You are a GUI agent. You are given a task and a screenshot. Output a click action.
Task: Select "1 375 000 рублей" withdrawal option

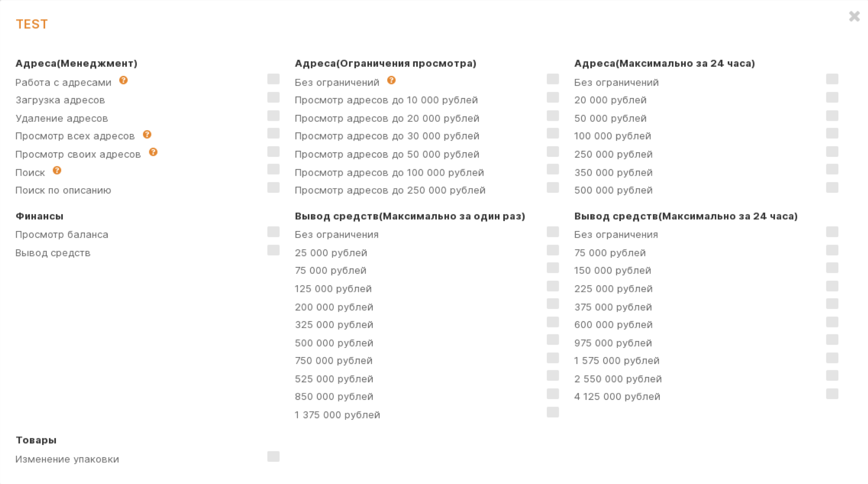(552, 413)
